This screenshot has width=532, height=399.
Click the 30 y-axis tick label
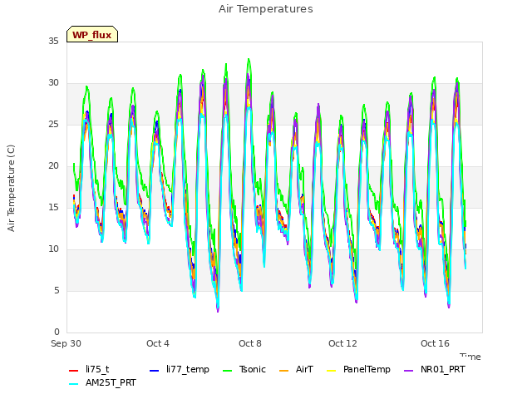53,83
